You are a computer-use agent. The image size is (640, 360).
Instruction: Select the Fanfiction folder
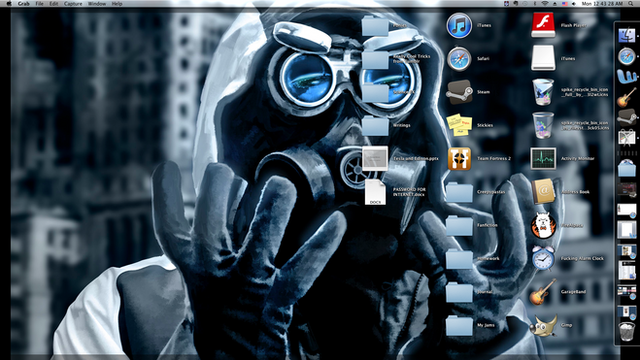[x=459, y=225]
